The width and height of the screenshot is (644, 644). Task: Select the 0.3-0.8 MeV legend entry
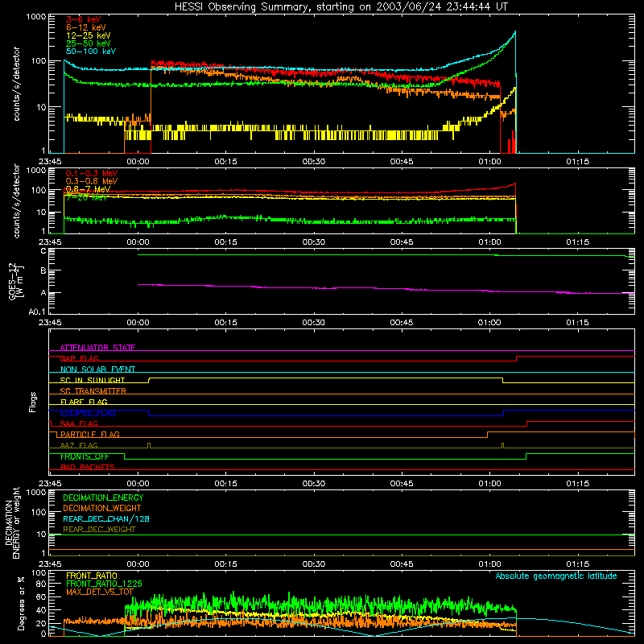(x=92, y=181)
